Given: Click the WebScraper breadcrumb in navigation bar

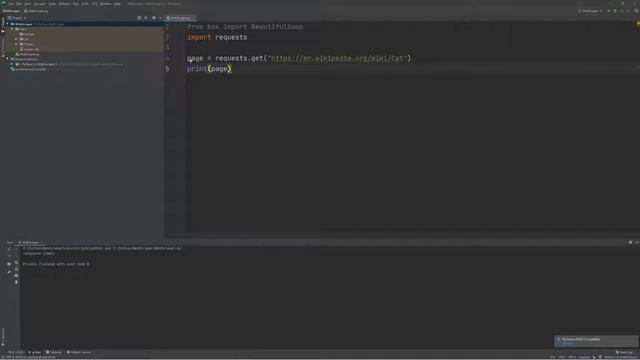Looking at the screenshot, I should [11, 11].
